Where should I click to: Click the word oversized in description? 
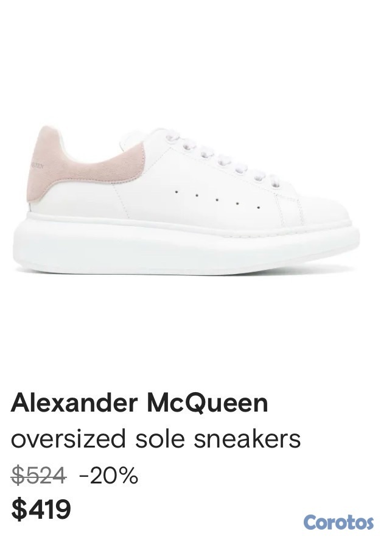pyautogui.click(x=68, y=440)
